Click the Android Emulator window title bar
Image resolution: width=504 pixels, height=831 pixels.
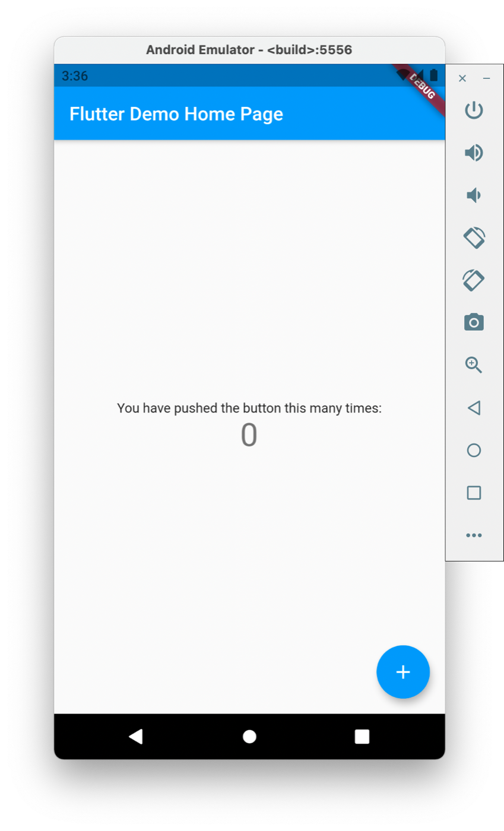click(249, 50)
